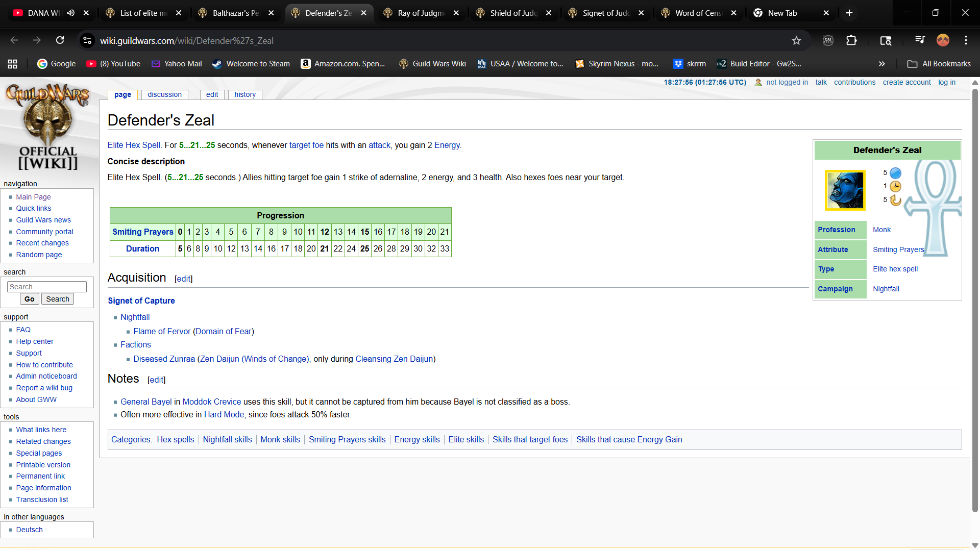Open the Skyrim Nexus bookmark

coord(617,64)
